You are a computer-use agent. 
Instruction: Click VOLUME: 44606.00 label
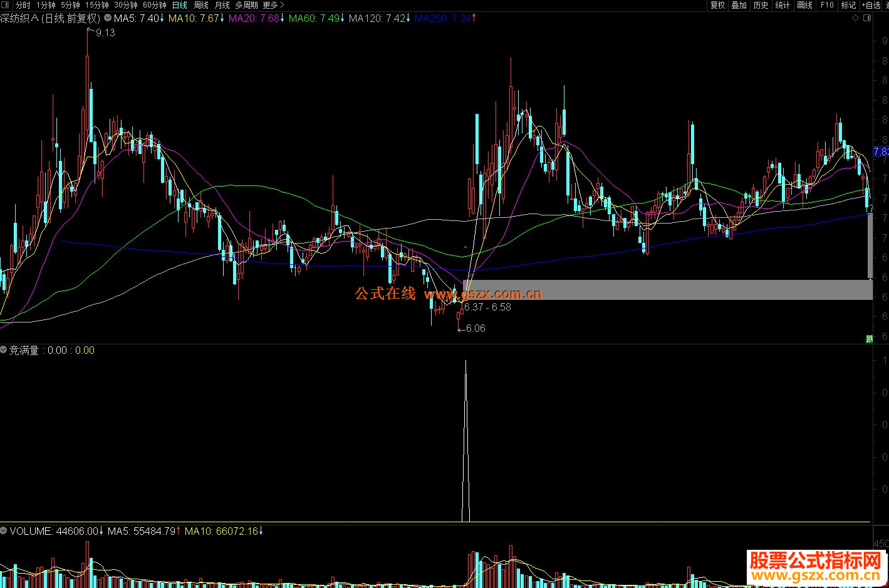click(54, 530)
